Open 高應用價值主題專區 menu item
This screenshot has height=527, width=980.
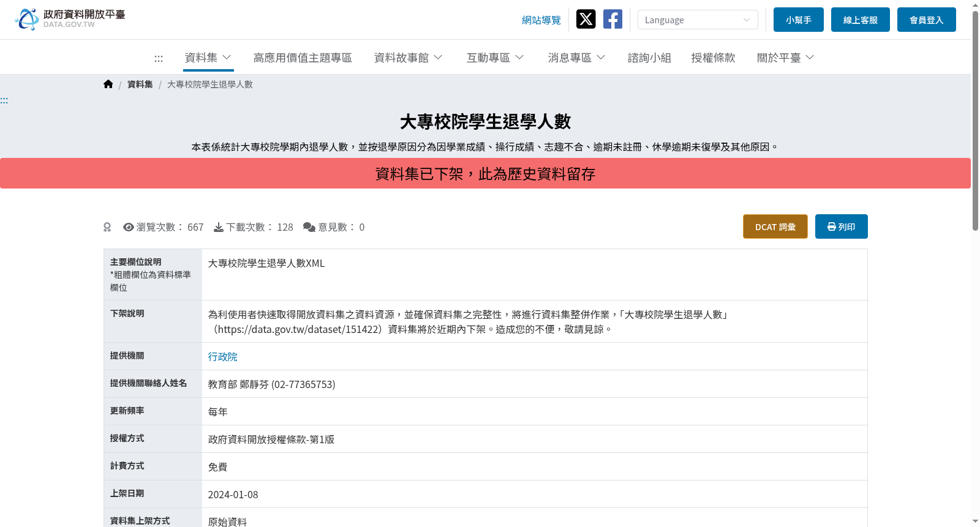[303, 58]
